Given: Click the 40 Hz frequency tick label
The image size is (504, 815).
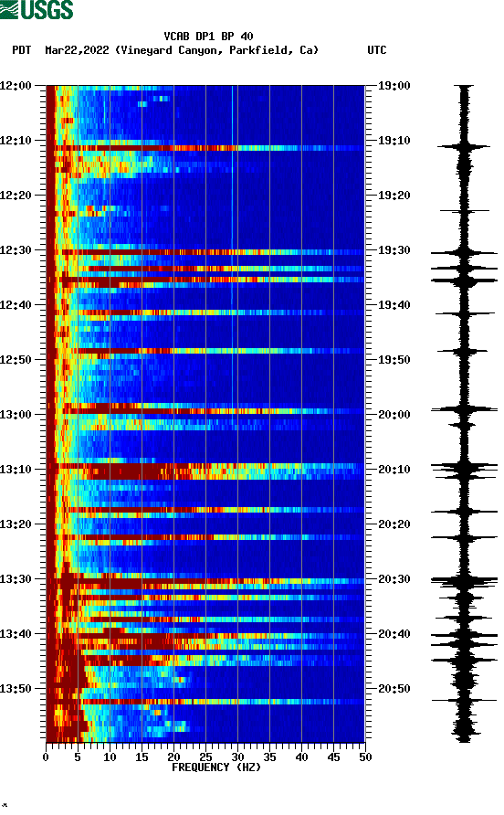Looking at the screenshot, I should (301, 757).
